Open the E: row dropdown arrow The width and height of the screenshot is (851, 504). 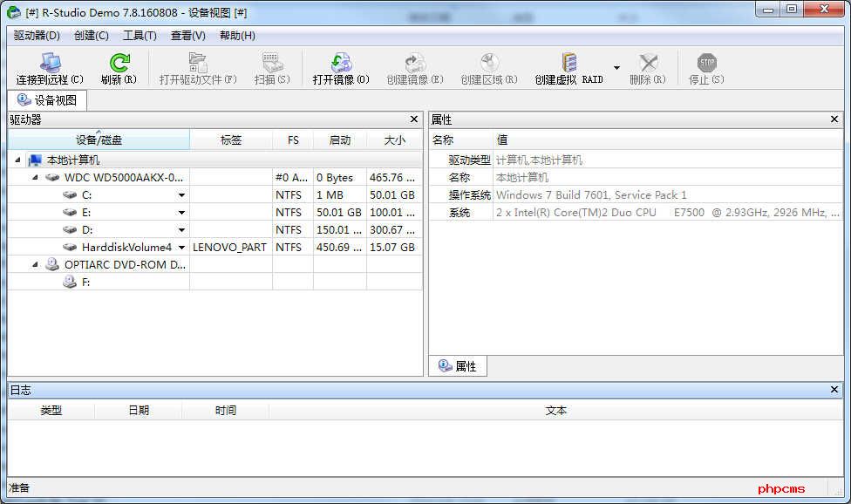[182, 213]
